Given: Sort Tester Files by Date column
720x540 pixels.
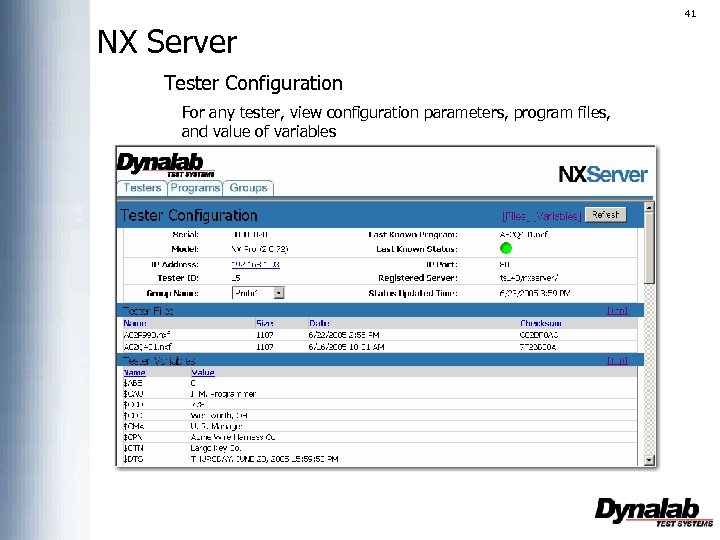Looking at the screenshot, I should coord(319,323).
